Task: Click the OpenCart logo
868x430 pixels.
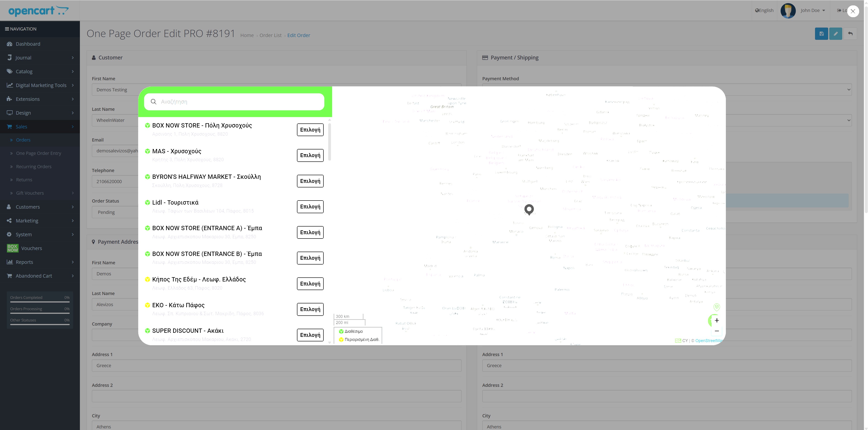Action: pos(38,11)
